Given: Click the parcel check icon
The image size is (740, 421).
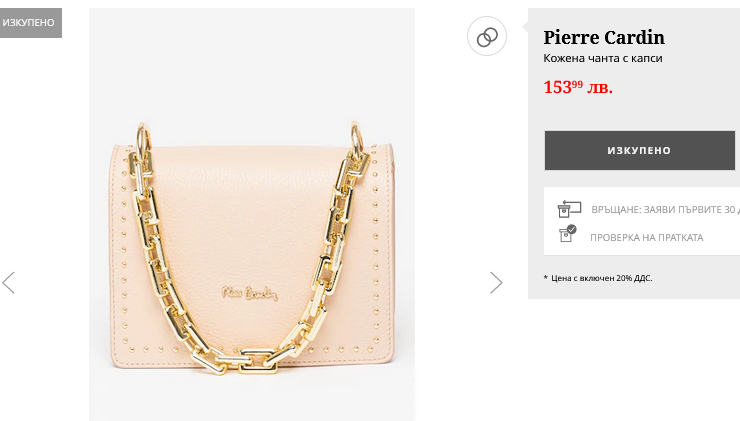Looking at the screenshot, I should [x=568, y=236].
